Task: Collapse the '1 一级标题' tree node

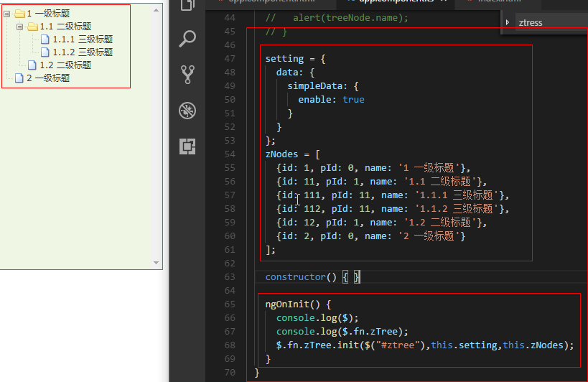Action: 7,14
